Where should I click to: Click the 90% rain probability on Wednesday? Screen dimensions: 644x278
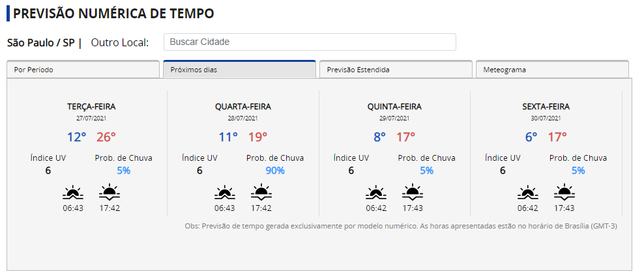[x=275, y=171]
